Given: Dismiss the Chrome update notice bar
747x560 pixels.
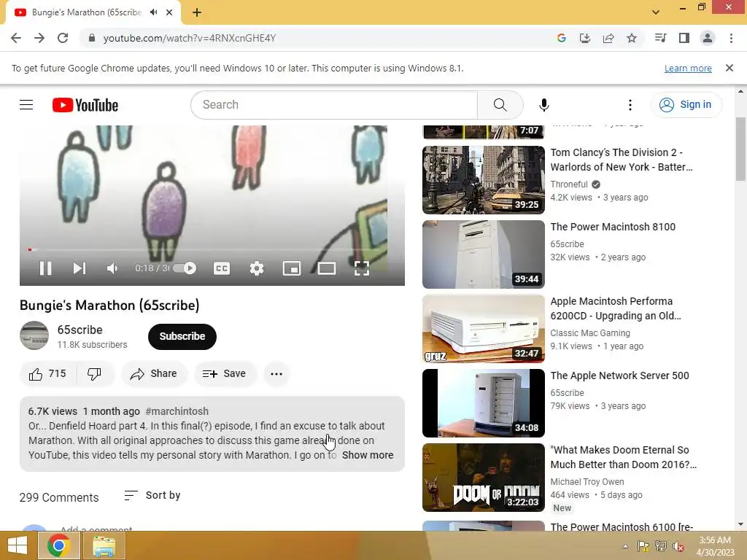Looking at the screenshot, I should (x=729, y=68).
